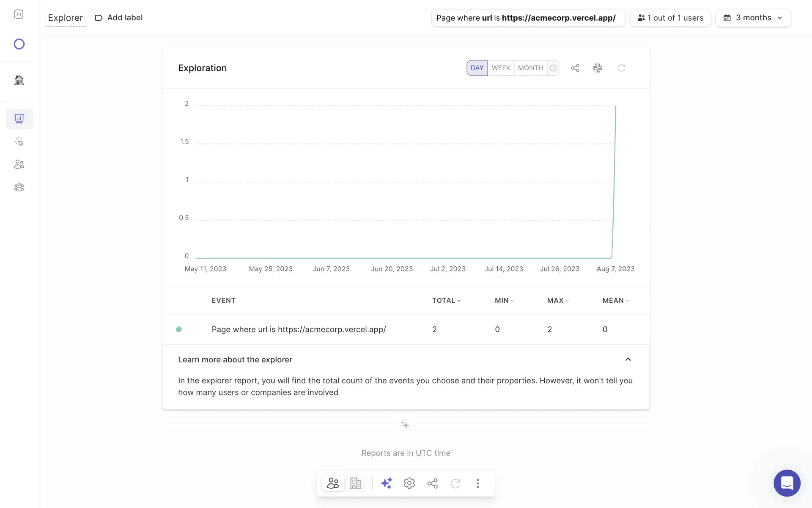This screenshot has height=508, width=812.
Task: Select DAY granularity
Action: 477,68
